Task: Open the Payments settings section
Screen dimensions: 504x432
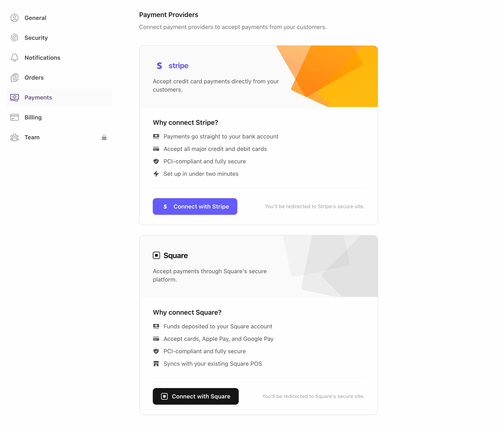Action: tap(38, 97)
